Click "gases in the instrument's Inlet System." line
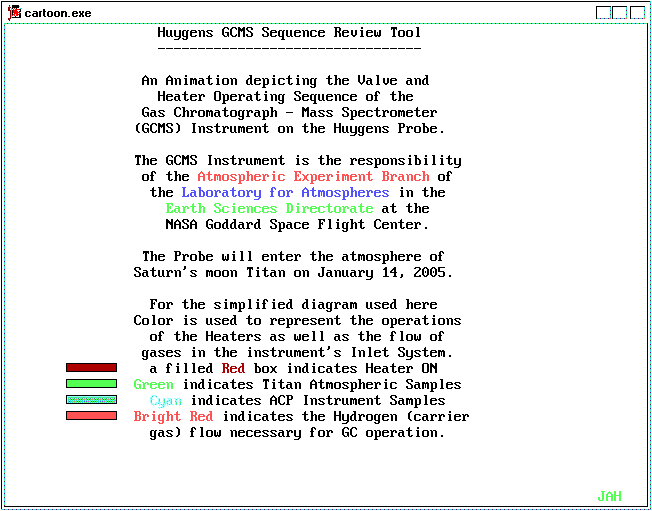This screenshot has width=652, height=511. pyautogui.click(x=297, y=353)
